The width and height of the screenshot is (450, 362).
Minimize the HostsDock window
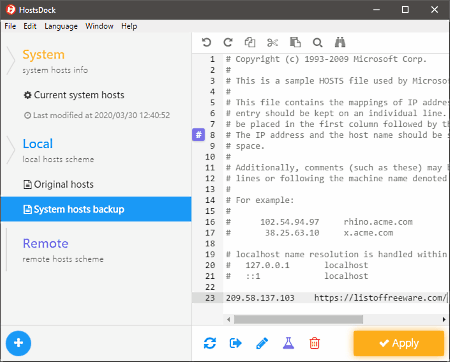[x=376, y=10]
